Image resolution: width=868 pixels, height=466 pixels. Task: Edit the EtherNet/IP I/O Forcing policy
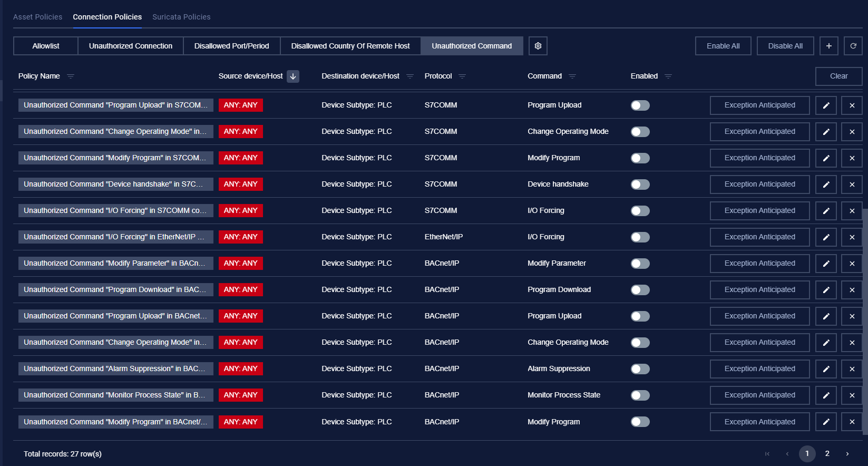click(x=826, y=237)
